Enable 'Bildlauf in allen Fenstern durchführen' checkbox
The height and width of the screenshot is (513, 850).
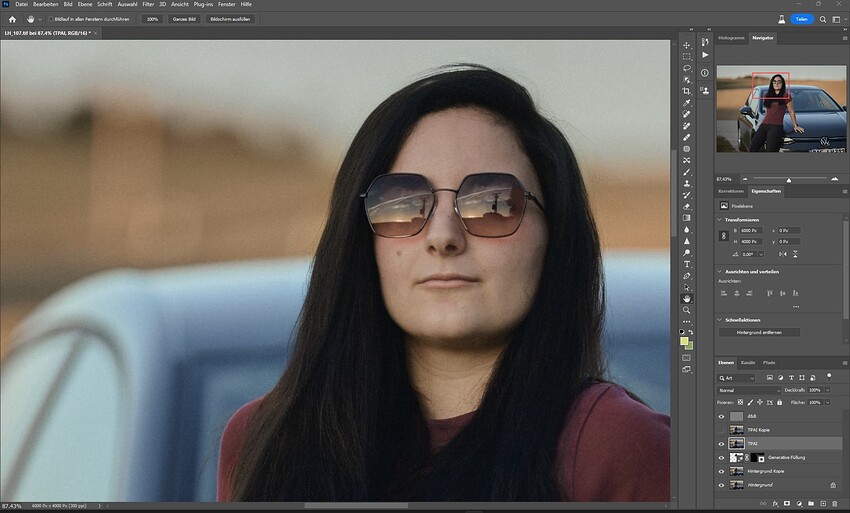tap(52, 19)
